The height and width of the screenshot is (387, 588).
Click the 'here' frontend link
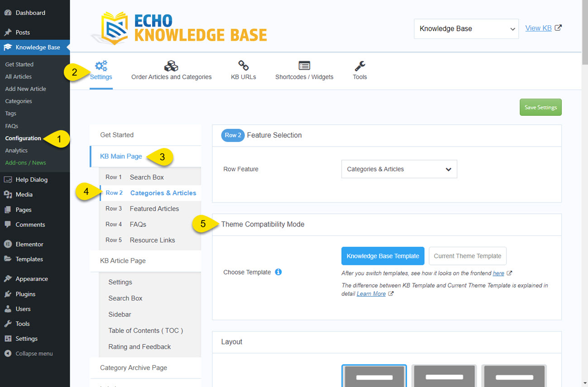click(498, 273)
